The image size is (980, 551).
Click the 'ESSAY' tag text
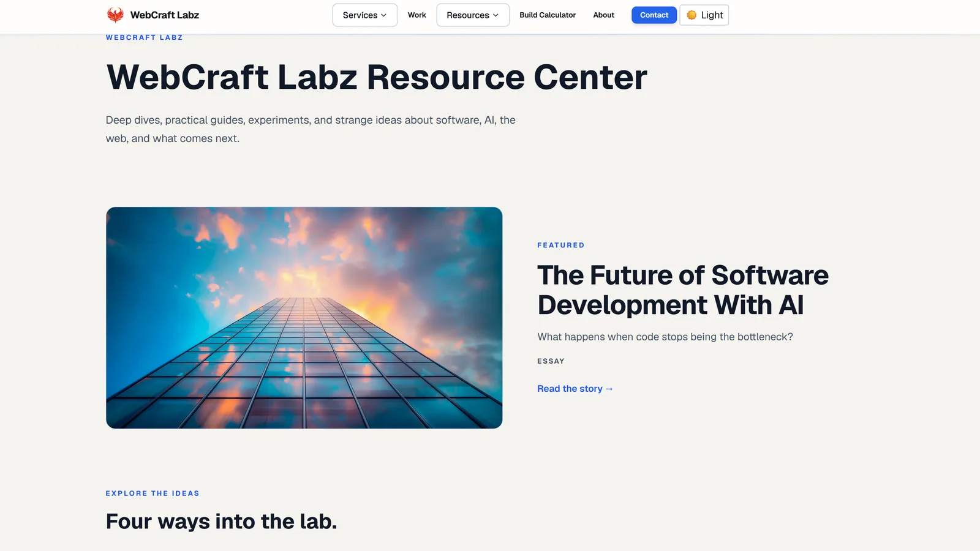coord(551,361)
